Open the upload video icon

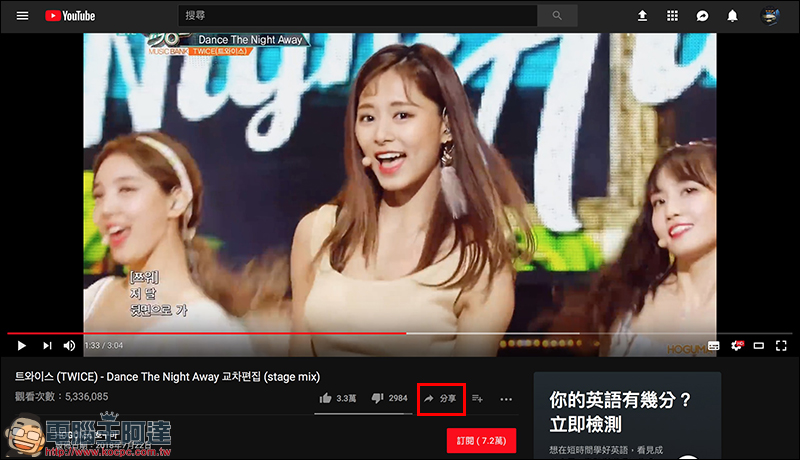(642, 16)
